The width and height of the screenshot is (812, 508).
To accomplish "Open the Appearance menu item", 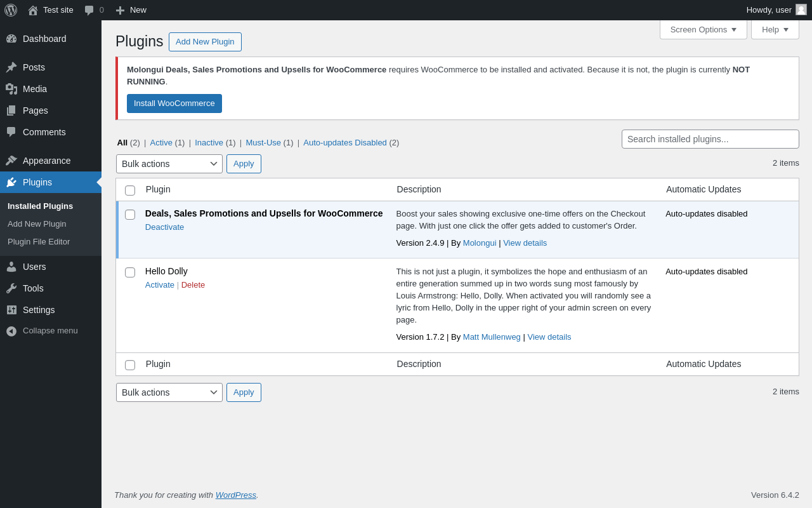I will coord(51,161).
